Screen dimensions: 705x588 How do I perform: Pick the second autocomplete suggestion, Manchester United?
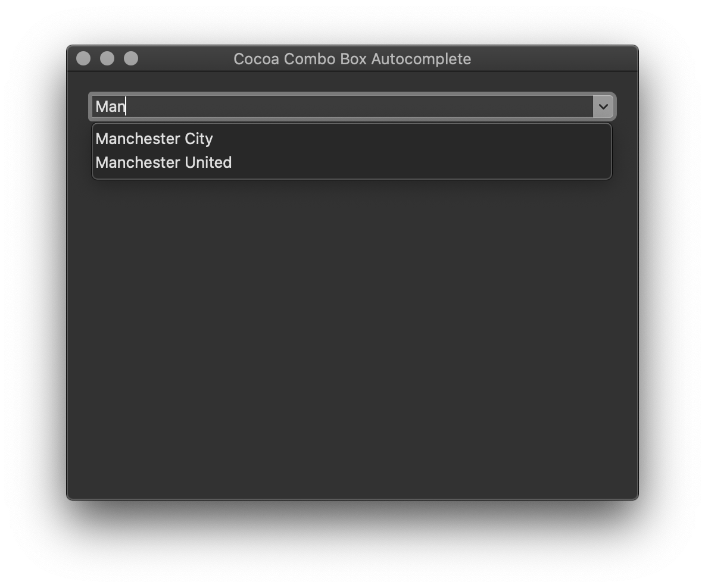coord(351,162)
